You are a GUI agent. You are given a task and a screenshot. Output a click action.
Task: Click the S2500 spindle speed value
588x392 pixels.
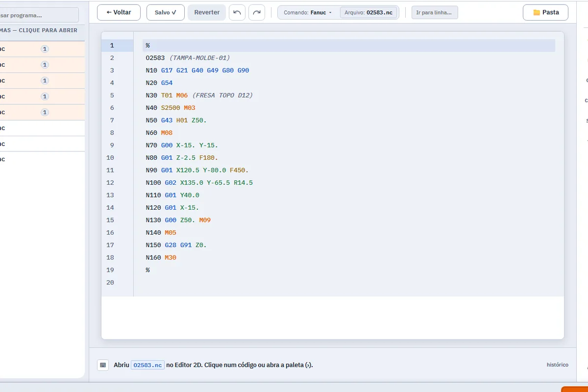171,108
